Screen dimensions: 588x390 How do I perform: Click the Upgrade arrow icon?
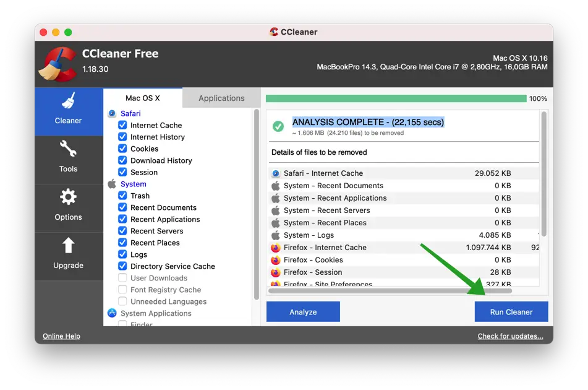(68, 246)
